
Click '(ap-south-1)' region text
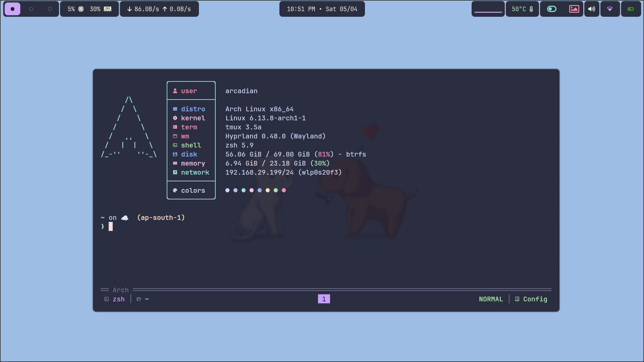pos(161,218)
